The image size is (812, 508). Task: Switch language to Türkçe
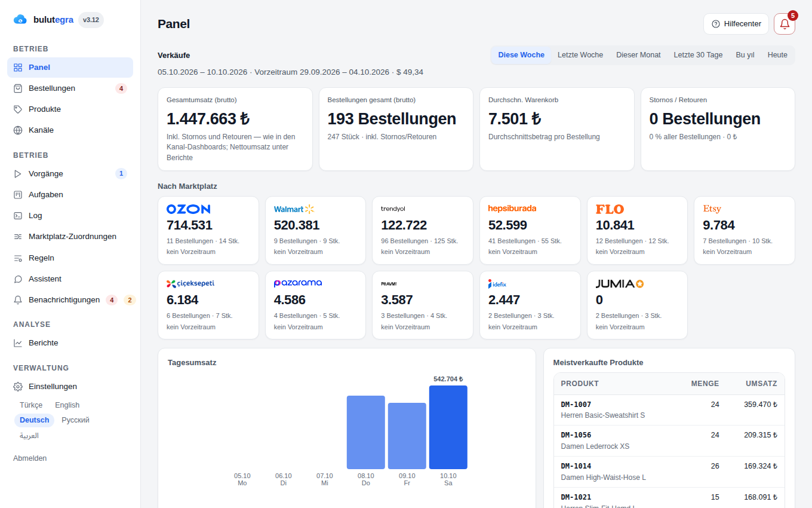pos(31,405)
